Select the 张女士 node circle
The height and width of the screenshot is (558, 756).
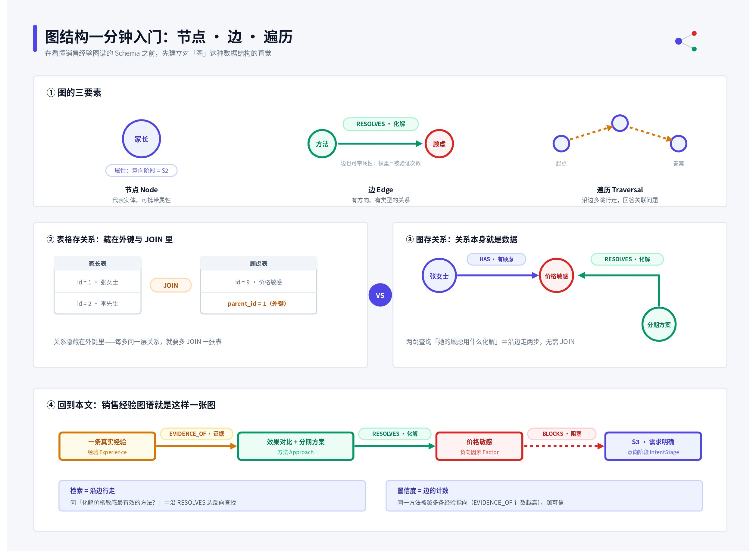(439, 276)
